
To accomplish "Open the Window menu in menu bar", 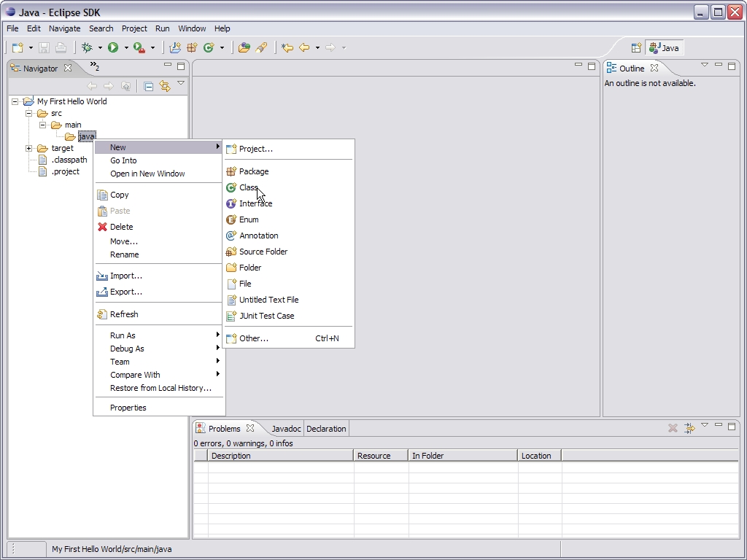I will coord(192,28).
